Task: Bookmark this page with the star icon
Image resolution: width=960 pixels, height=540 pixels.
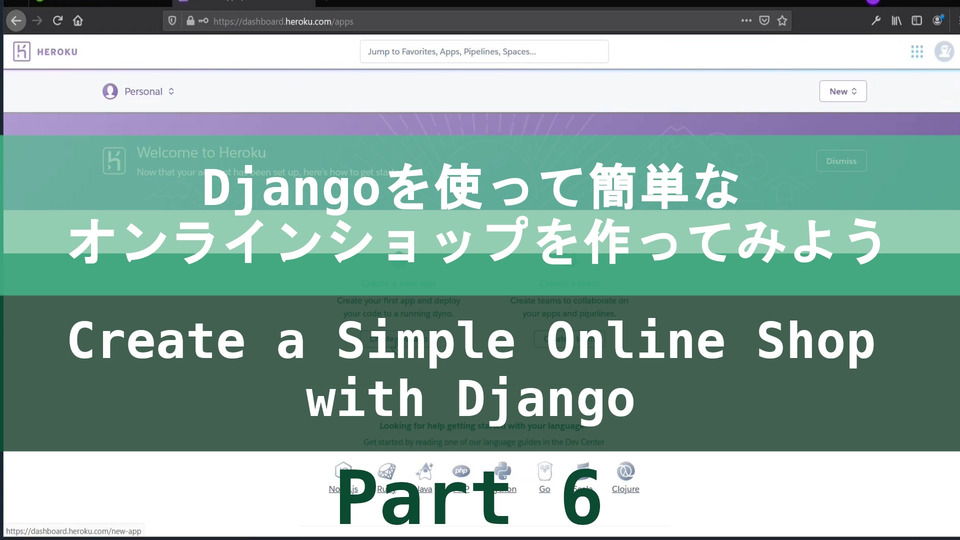Action: click(782, 21)
